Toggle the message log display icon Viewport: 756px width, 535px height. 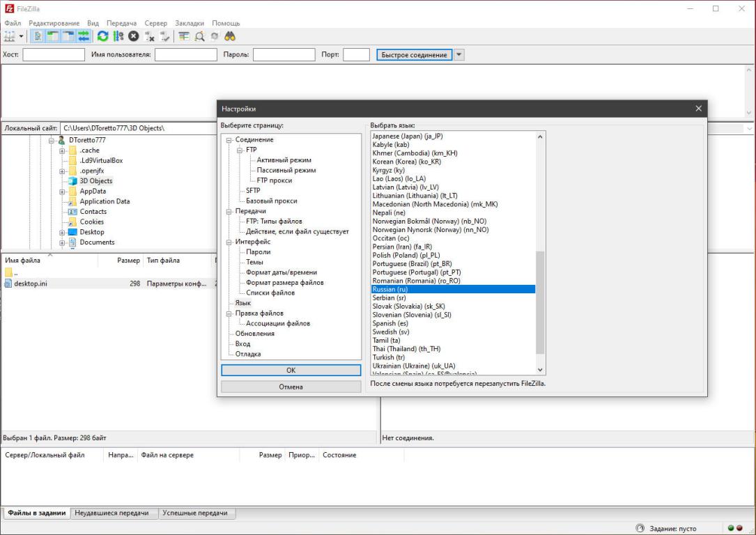coord(38,36)
